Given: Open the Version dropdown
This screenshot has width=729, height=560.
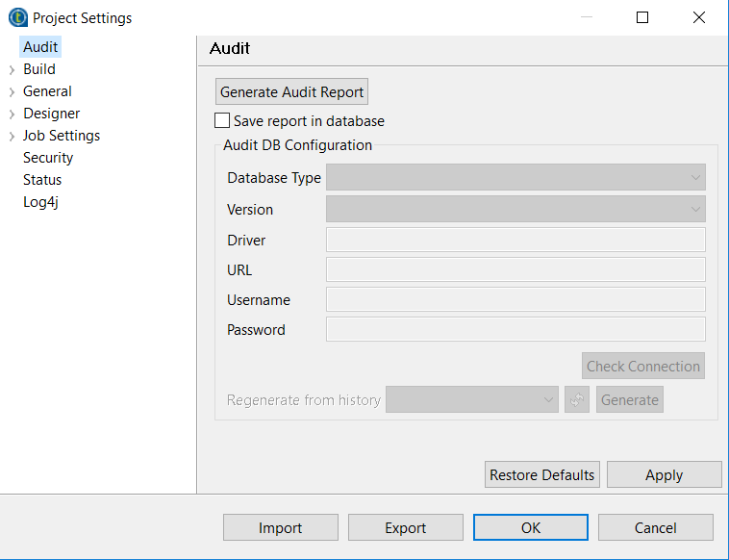Looking at the screenshot, I should (x=515, y=210).
